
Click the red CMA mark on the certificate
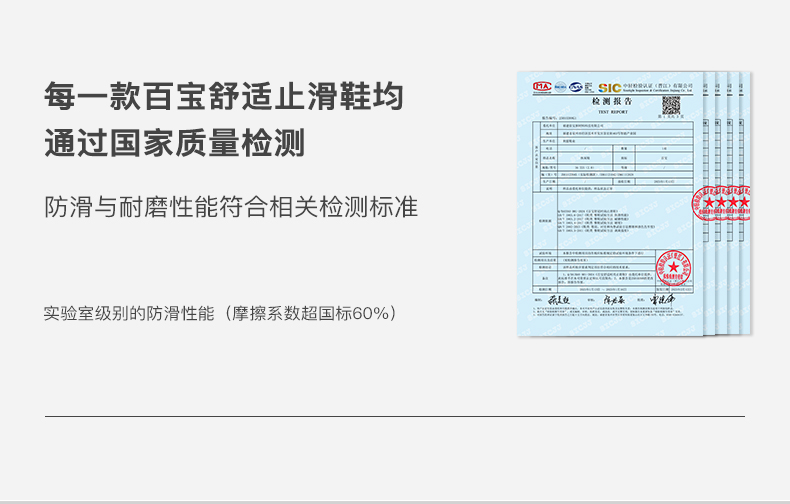pos(542,87)
